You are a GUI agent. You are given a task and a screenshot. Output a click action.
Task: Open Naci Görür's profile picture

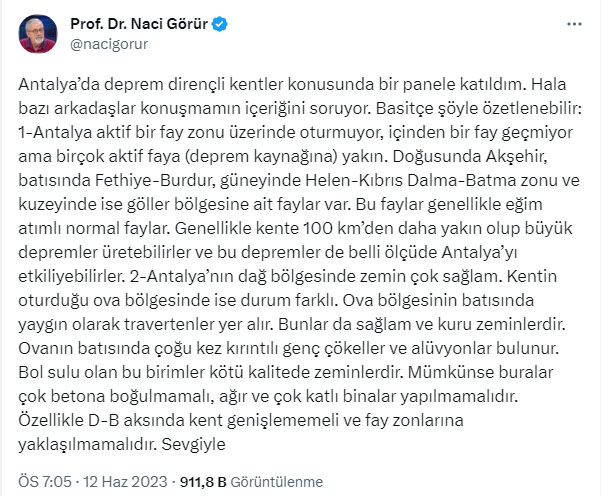pos(38,34)
